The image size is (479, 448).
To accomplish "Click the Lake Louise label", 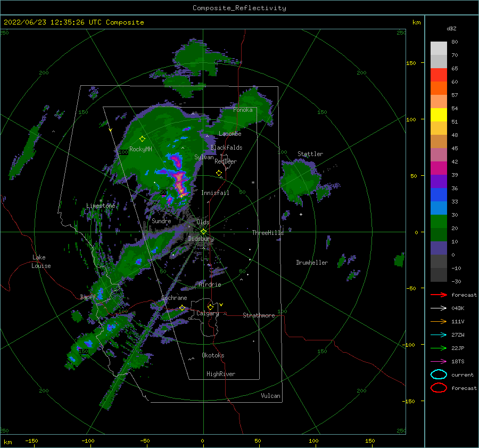I will (41, 262).
